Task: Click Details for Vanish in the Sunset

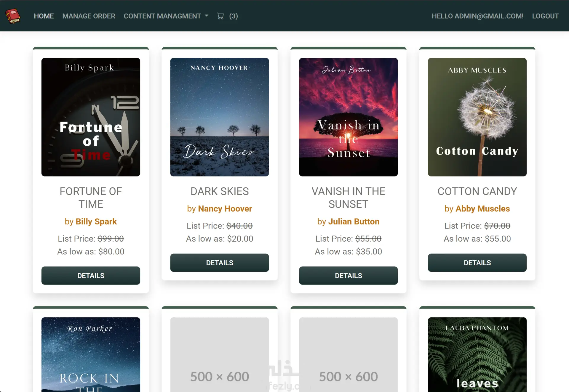Action: 348,275
